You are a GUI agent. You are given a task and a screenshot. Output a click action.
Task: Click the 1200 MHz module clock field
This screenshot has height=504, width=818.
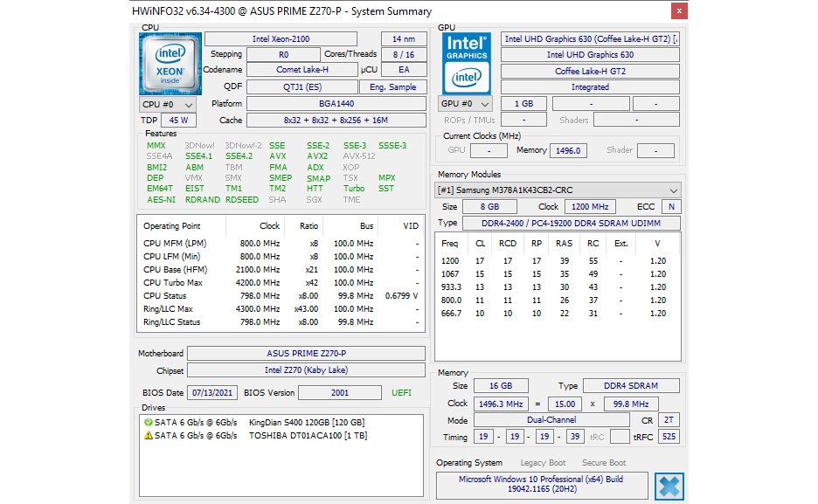[590, 207]
